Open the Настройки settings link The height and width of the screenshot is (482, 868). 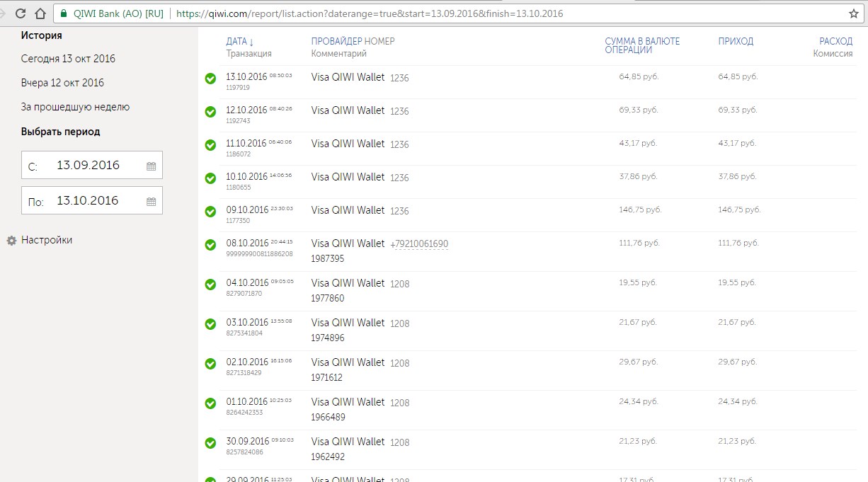click(47, 240)
